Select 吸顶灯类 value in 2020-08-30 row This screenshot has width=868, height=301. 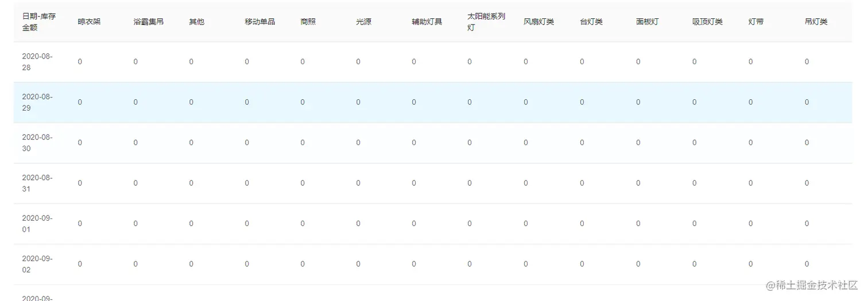click(694, 143)
